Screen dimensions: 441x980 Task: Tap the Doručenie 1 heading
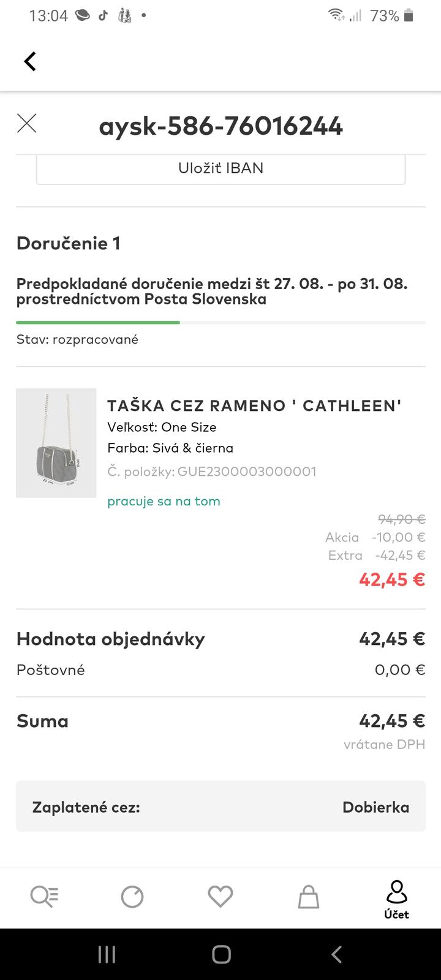(69, 243)
